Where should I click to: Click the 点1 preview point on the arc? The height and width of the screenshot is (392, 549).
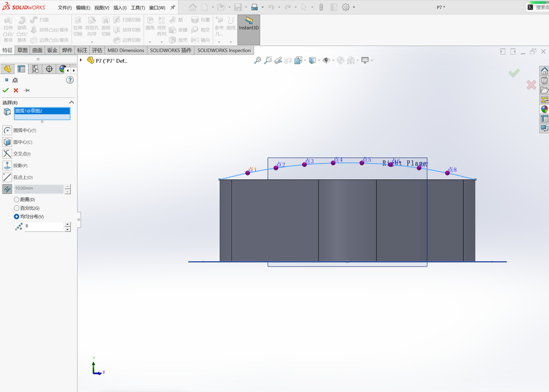pos(248,173)
